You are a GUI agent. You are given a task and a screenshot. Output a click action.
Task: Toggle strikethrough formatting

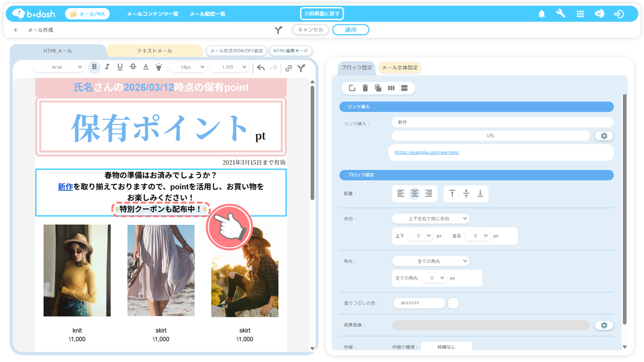point(133,67)
